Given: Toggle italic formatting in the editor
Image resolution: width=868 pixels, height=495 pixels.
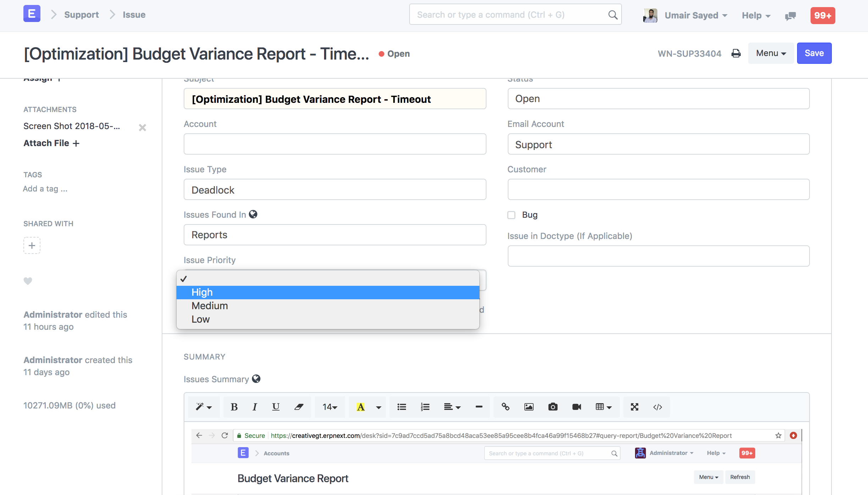Looking at the screenshot, I should click(255, 407).
